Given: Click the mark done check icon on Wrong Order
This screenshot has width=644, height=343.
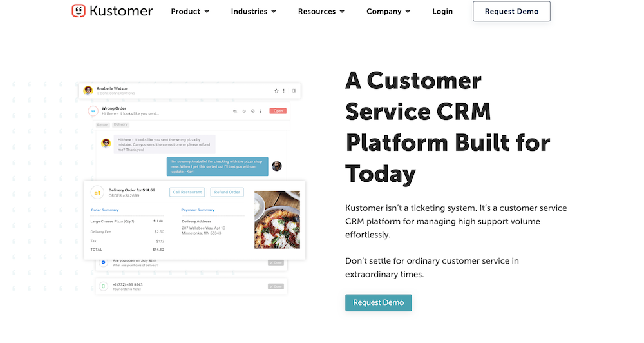Looking at the screenshot, I should click(252, 111).
